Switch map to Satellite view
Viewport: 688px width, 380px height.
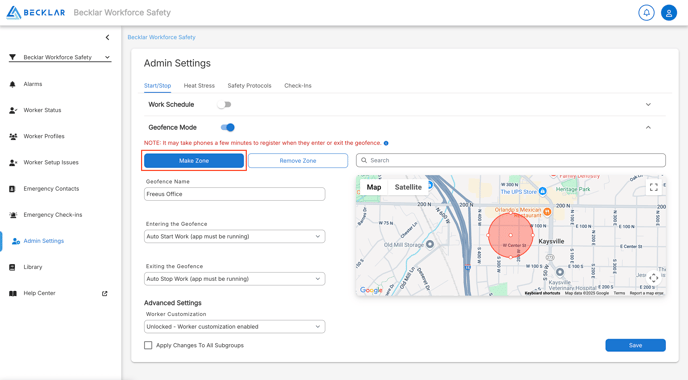(x=408, y=187)
